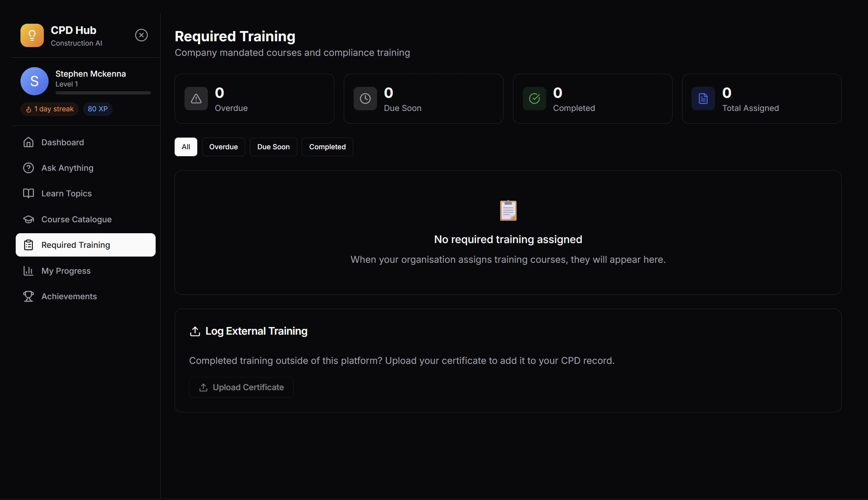Click the Completed green checkmark icon

click(534, 99)
